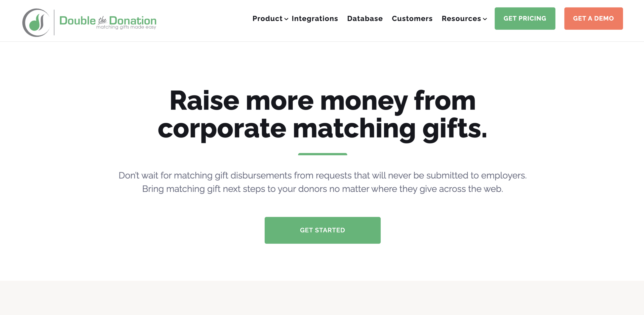
Task: Click the sentence starting 'Bring matching gift next steps'
Action: coord(323,189)
